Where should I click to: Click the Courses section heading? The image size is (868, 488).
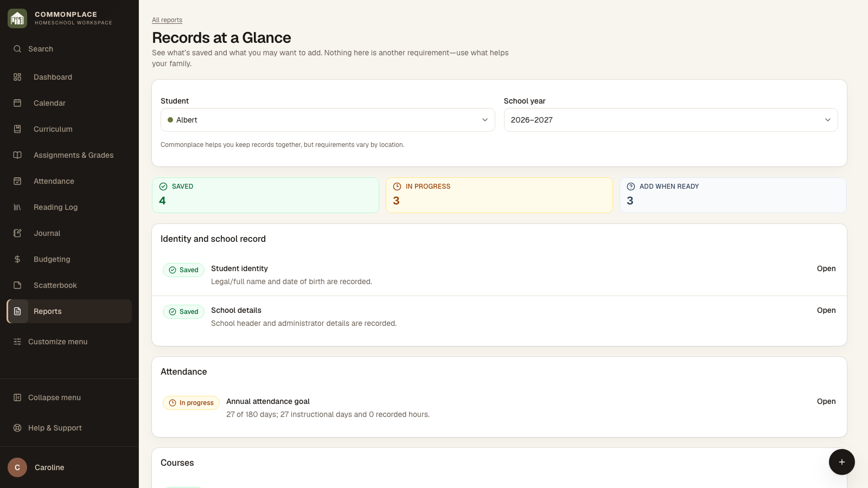click(177, 463)
